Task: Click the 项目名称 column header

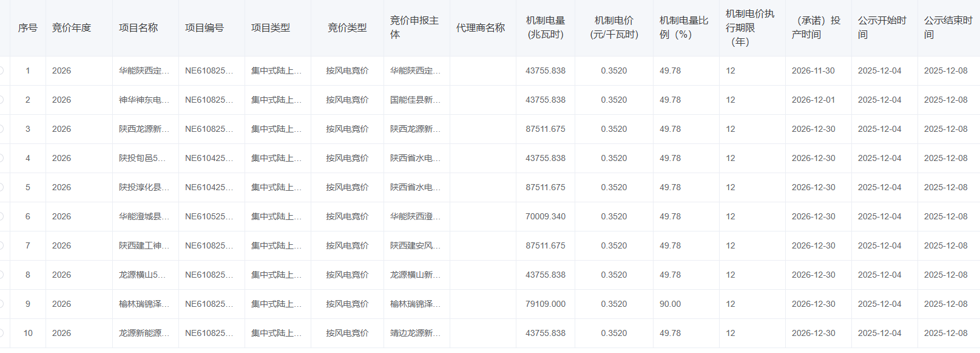Action: [x=138, y=28]
